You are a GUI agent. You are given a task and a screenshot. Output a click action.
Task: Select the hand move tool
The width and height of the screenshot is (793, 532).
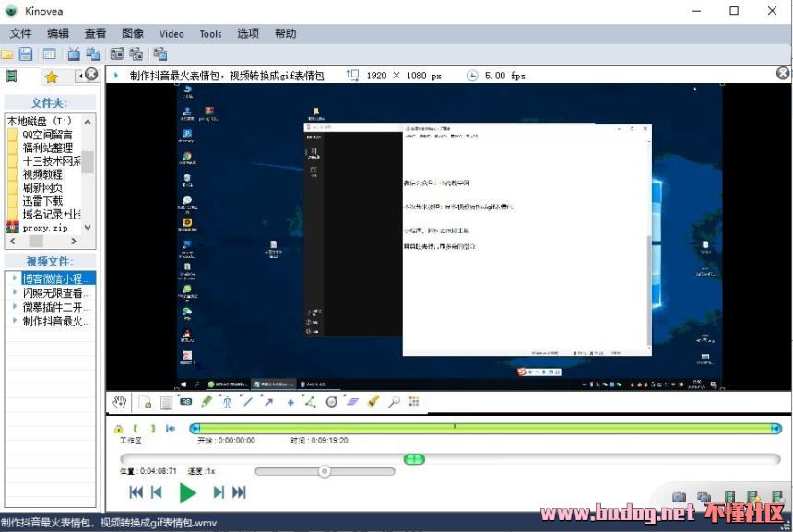[x=119, y=402]
